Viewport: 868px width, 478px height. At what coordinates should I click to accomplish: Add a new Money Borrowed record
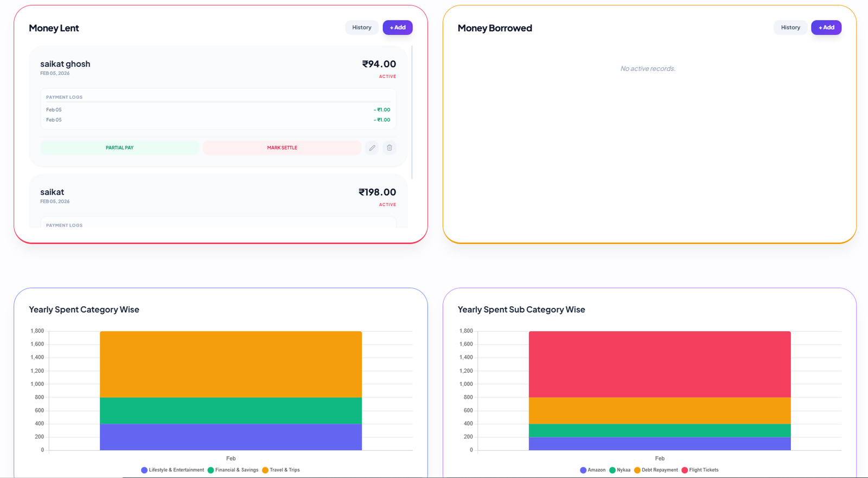[x=826, y=28]
